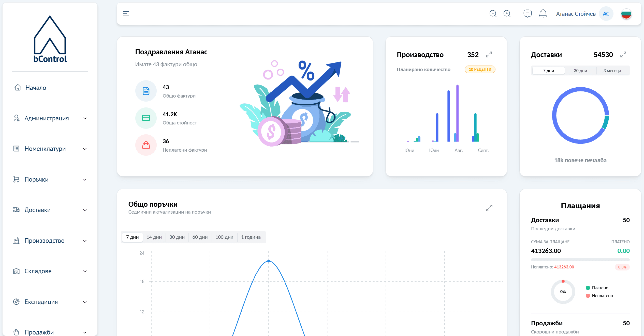Expand the Поръчки menu chevron
644x336 pixels.
(85, 180)
